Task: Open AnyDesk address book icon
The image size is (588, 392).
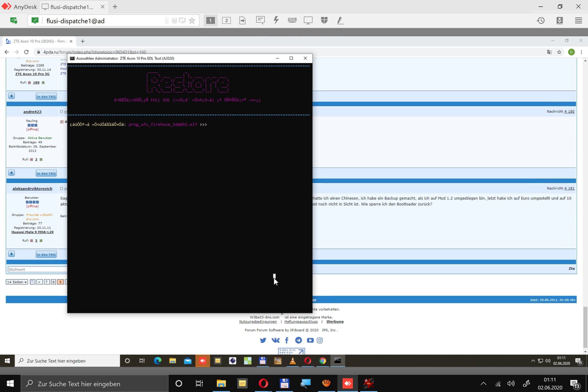Action: pyautogui.click(x=560, y=21)
